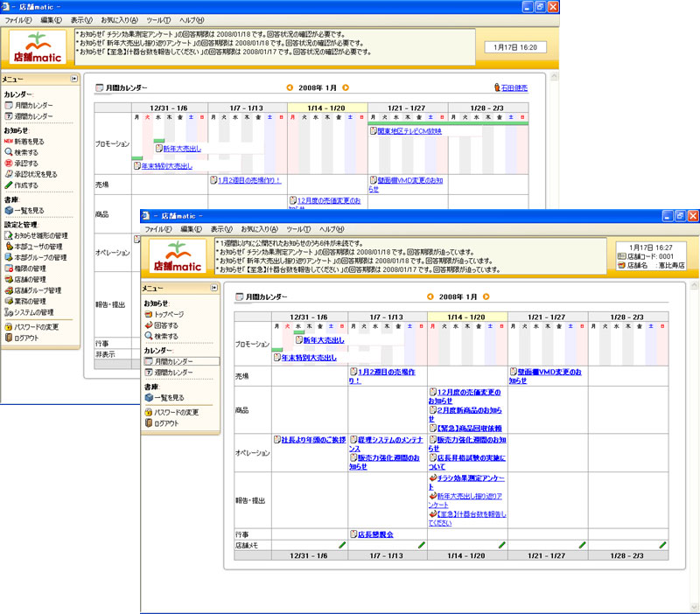
Task: Click the green pencil 作成する icon
Action: (x=9, y=185)
